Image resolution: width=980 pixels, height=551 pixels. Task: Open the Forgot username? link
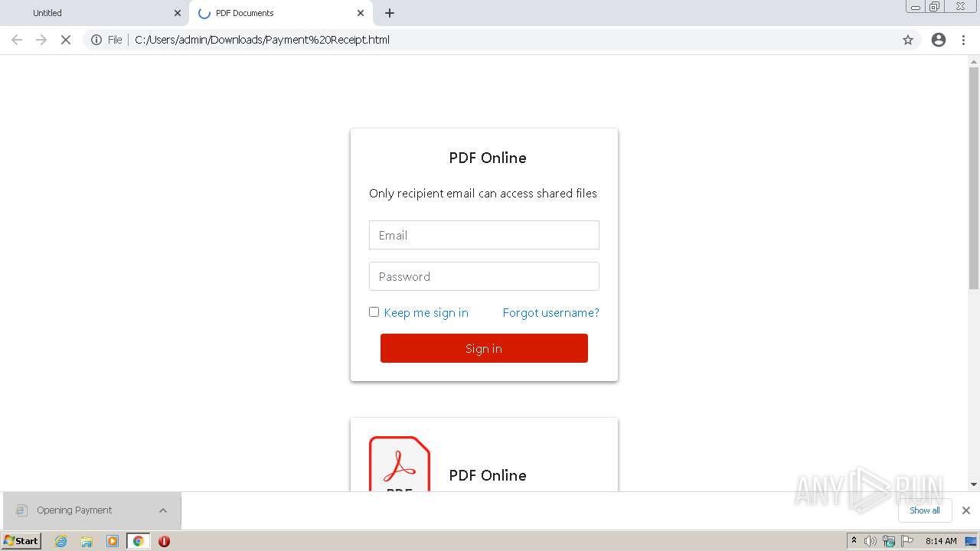(x=550, y=312)
